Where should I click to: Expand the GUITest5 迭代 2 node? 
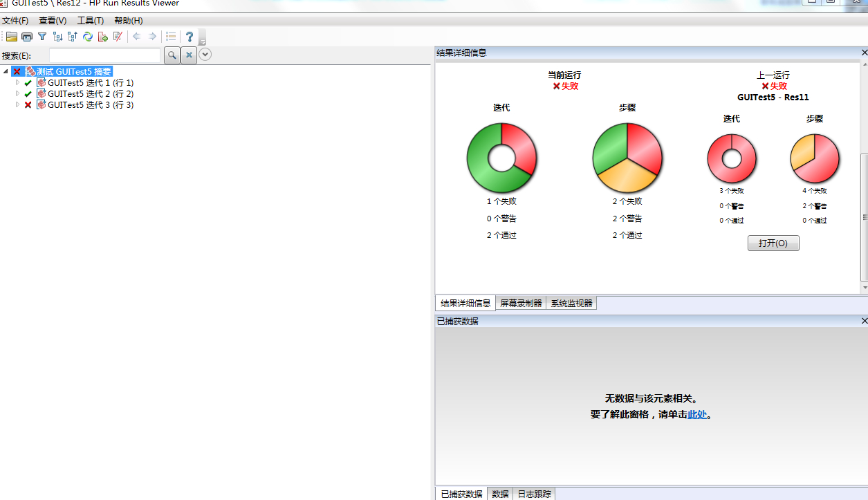tap(18, 94)
